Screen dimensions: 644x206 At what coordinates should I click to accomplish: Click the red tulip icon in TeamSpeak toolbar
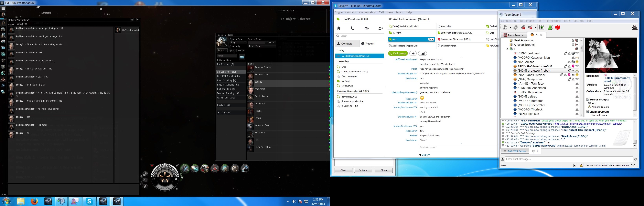pyautogui.click(x=557, y=27)
